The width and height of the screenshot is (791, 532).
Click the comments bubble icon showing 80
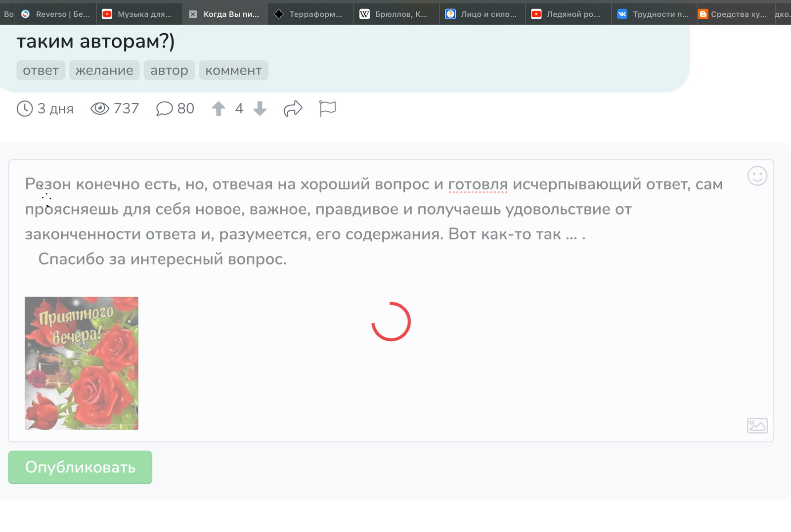pos(164,108)
